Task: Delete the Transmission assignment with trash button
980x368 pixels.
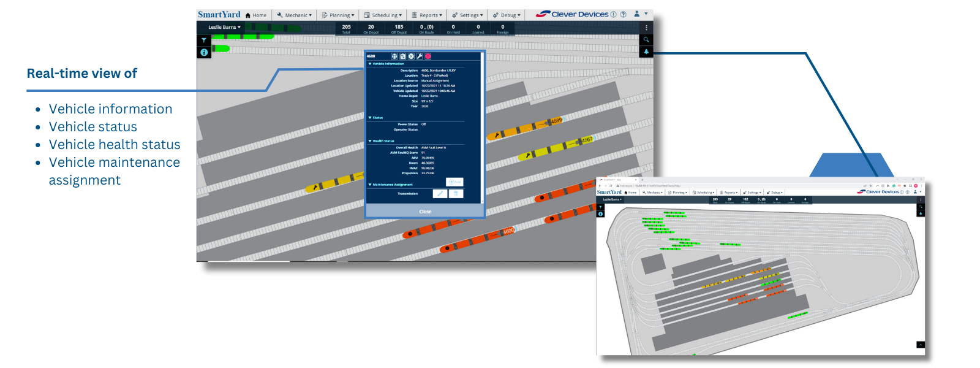Action: pyautogui.click(x=456, y=194)
